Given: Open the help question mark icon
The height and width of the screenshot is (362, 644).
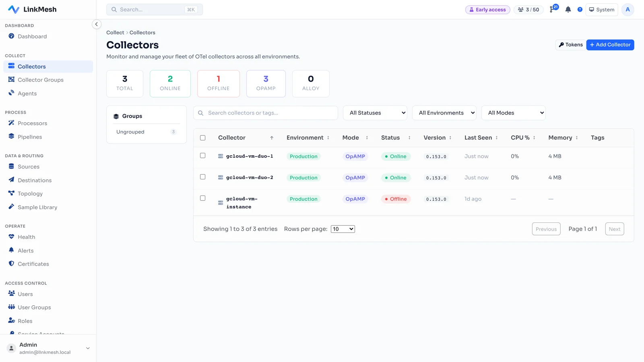Looking at the screenshot, I should [580, 9].
